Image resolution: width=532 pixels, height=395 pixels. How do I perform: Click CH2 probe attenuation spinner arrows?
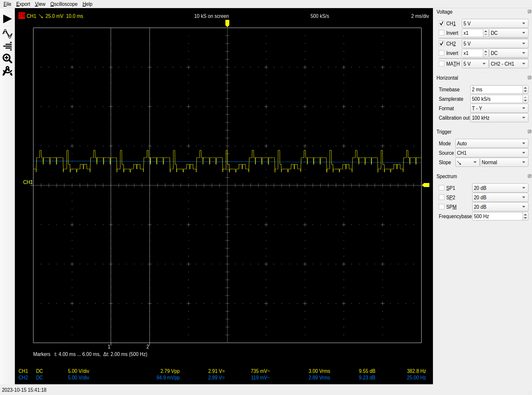486,53
